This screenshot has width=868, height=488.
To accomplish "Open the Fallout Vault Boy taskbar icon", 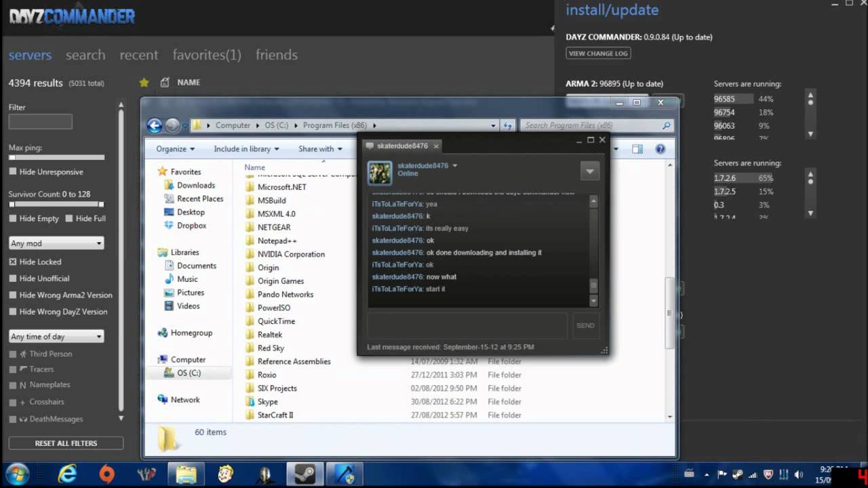I will coord(225,474).
